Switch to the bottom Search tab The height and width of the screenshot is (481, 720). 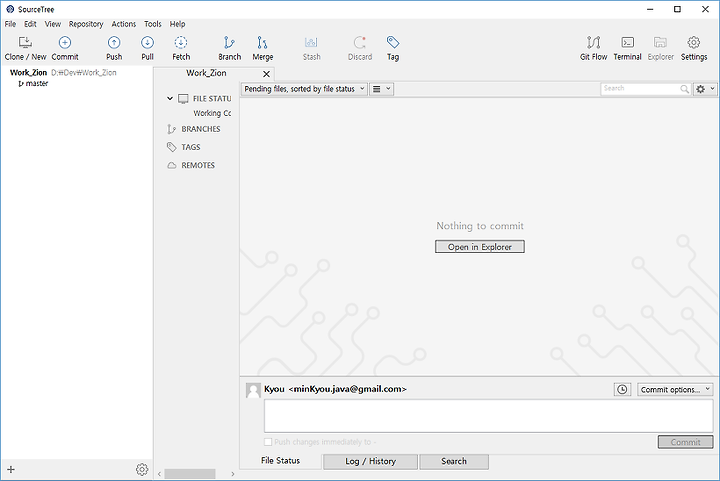pyautogui.click(x=454, y=461)
